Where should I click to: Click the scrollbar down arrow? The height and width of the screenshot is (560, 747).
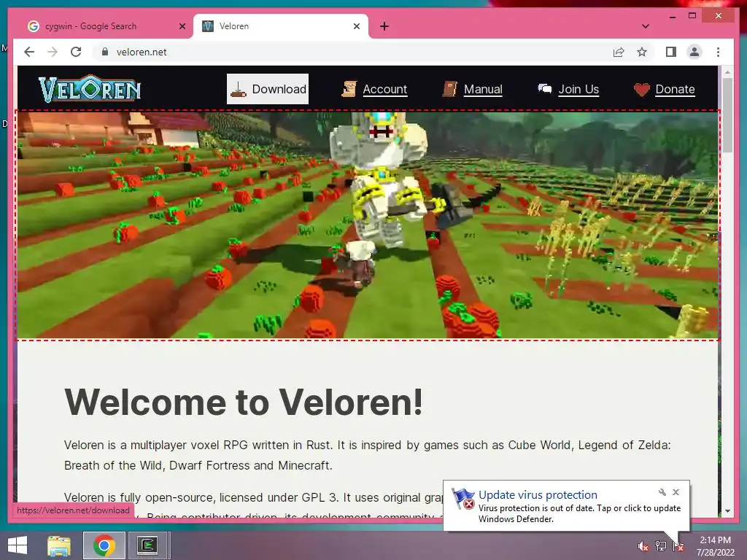pyautogui.click(x=727, y=511)
